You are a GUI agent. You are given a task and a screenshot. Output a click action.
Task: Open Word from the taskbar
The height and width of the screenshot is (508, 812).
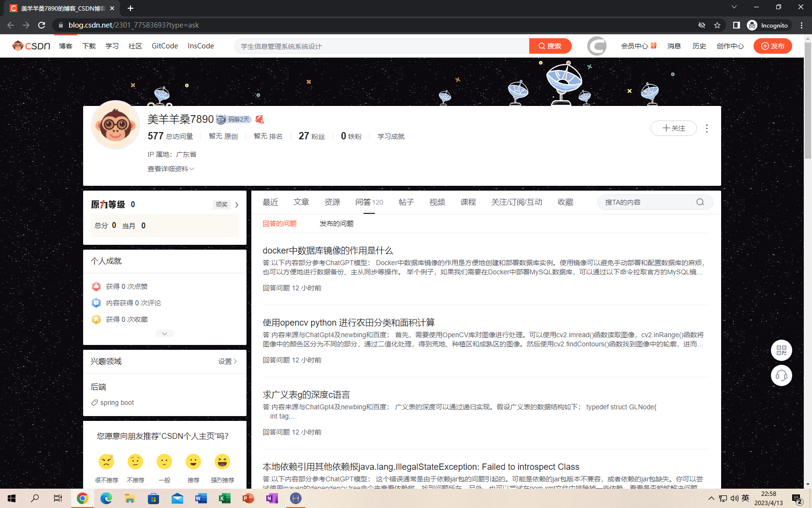(201, 498)
